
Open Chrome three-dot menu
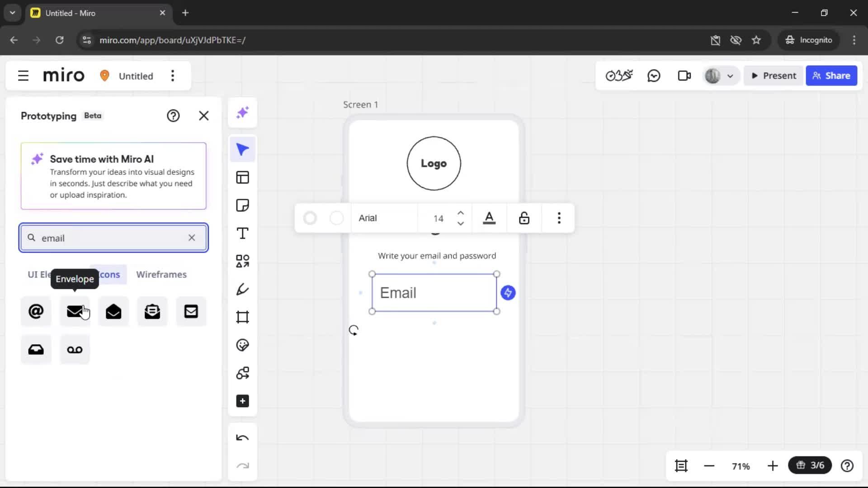pyautogui.click(x=854, y=40)
